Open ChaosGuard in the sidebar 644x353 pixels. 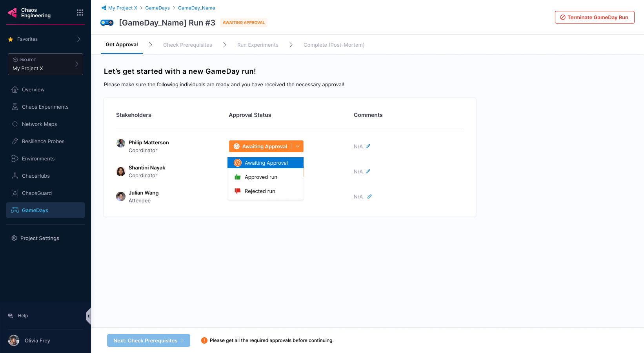pos(37,193)
